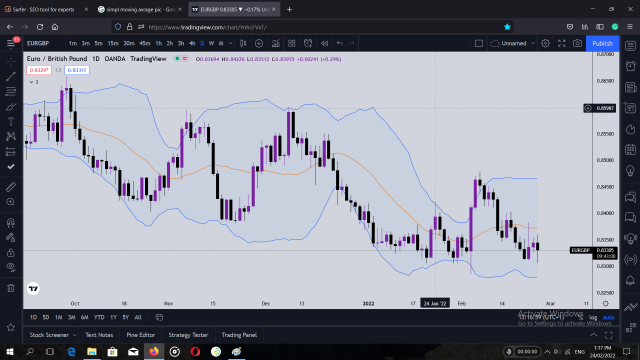This screenshot has height=360, width=640.
Task: Set date range to YTD
Action: tap(99, 317)
